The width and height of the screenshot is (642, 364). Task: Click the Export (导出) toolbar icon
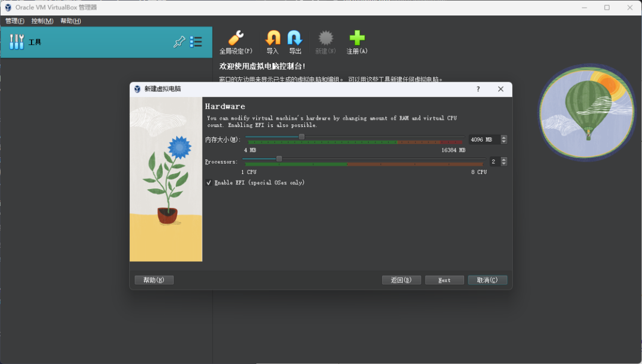coord(295,38)
